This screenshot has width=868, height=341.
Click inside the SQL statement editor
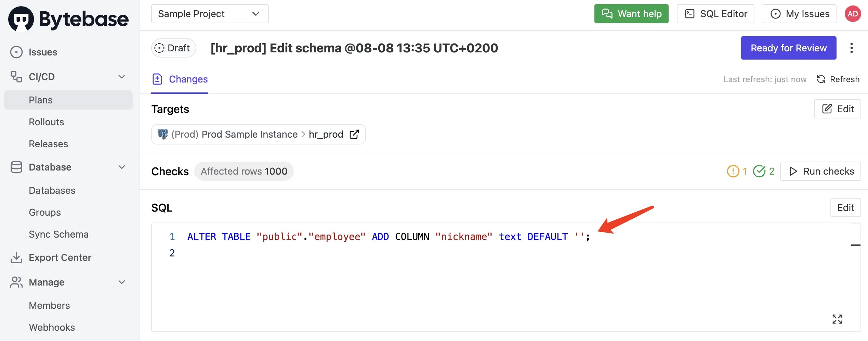click(501, 277)
